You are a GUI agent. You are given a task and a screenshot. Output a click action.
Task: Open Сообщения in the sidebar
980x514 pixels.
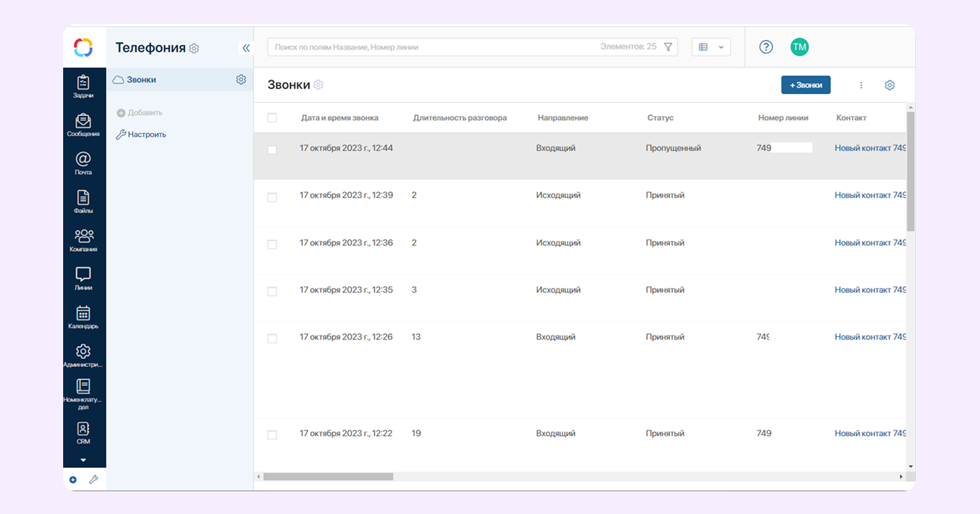[x=83, y=125]
